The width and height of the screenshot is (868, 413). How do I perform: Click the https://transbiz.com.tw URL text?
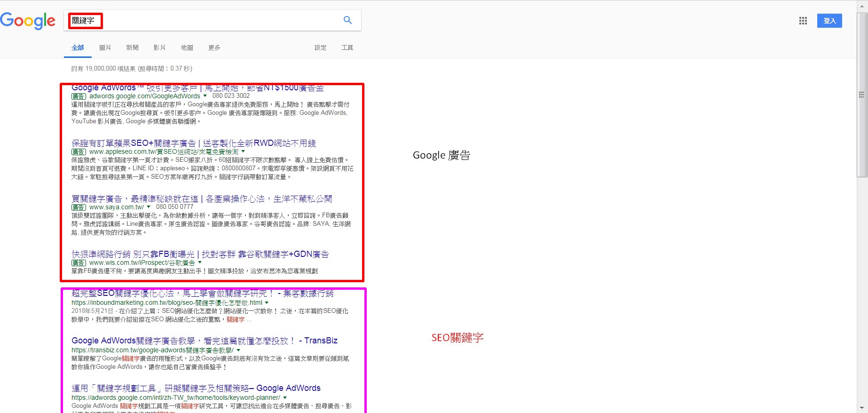click(x=153, y=350)
